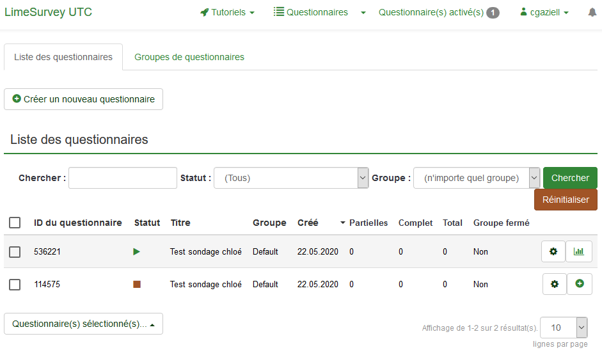Screen dimensions: 602x364
Task: Click the green active status arrow
Action: click(136, 252)
